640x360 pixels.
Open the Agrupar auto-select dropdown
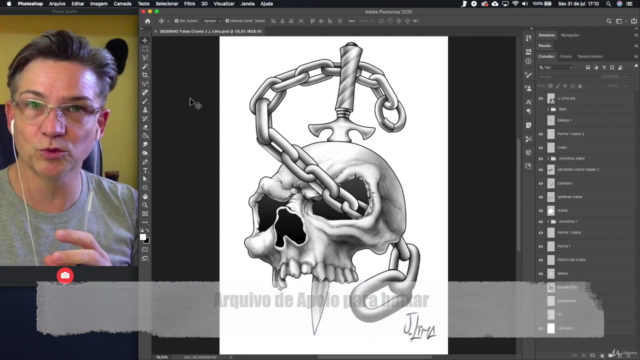[x=212, y=21]
